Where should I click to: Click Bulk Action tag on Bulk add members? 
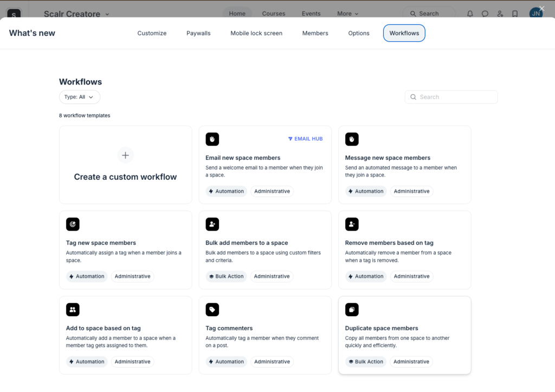[x=226, y=277]
